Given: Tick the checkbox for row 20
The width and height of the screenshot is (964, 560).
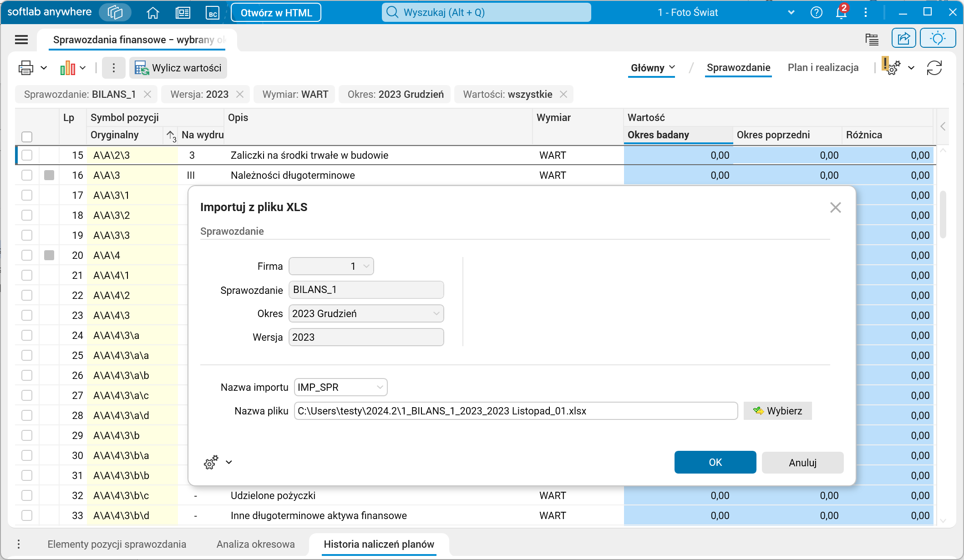Looking at the screenshot, I should (x=27, y=255).
